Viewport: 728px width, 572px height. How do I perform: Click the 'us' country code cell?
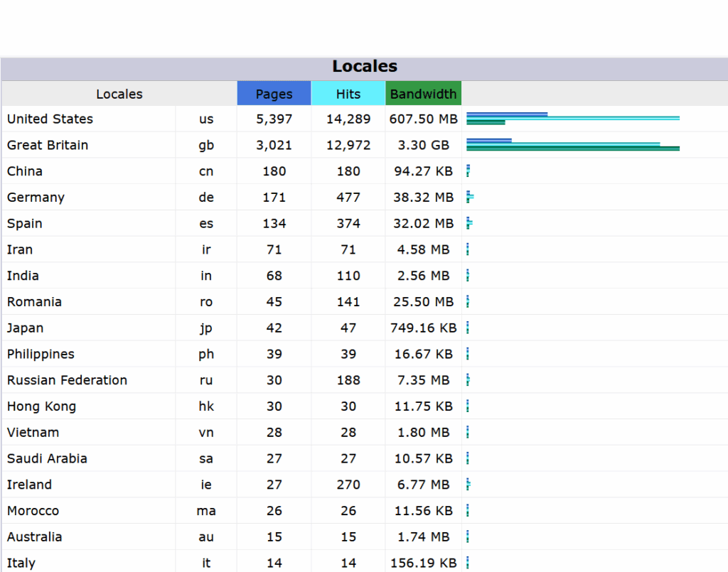pyautogui.click(x=205, y=119)
